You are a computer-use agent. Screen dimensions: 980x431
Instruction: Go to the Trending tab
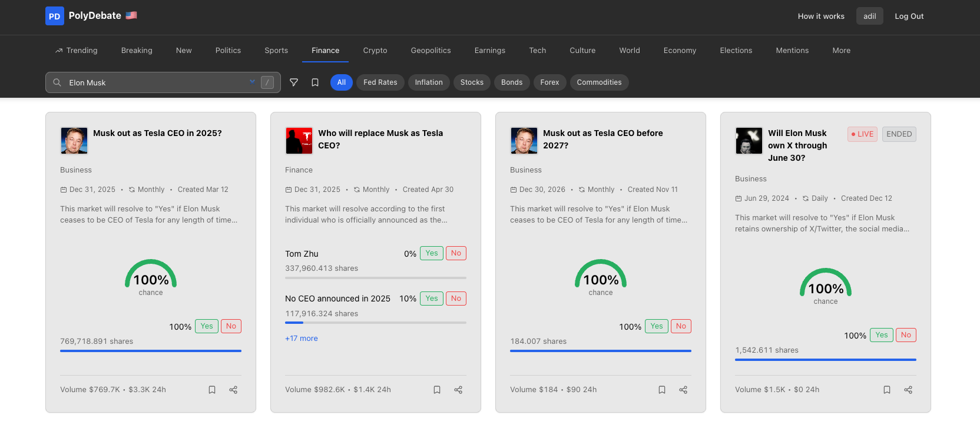tap(76, 51)
